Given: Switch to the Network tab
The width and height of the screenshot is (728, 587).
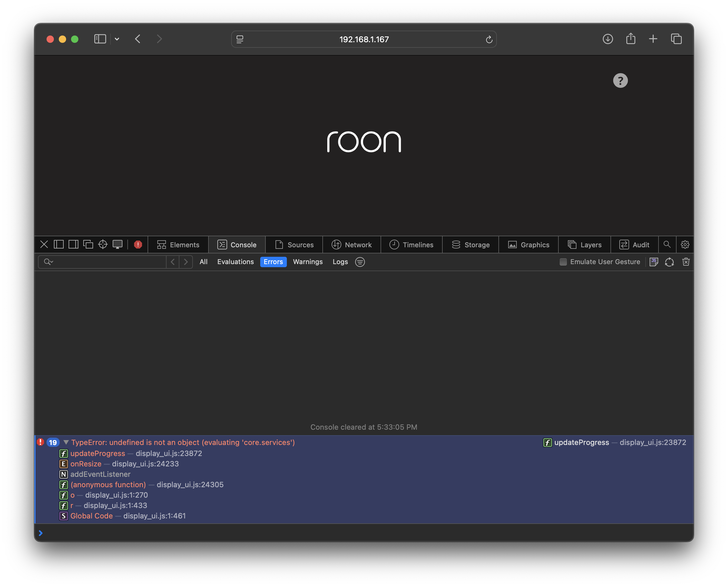Looking at the screenshot, I should coord(351,245).
